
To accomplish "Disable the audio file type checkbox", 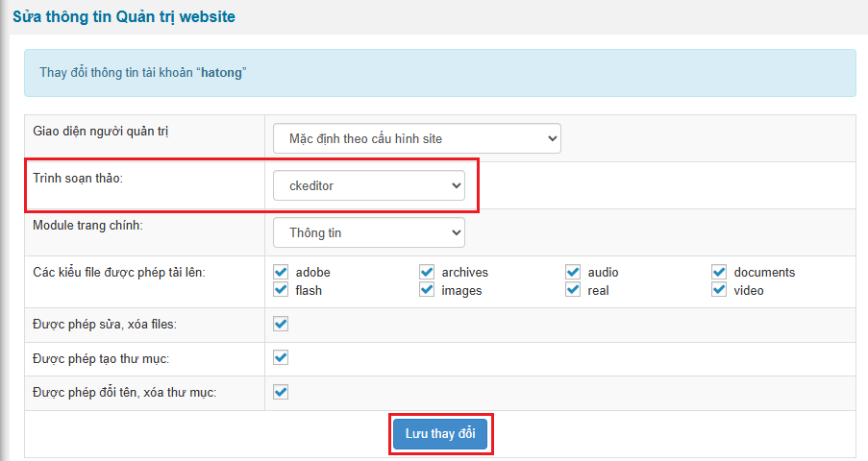I will tap(573, 272).
